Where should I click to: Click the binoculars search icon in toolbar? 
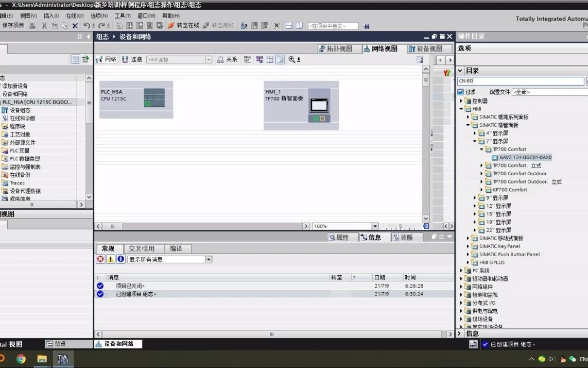pos(366,26)
